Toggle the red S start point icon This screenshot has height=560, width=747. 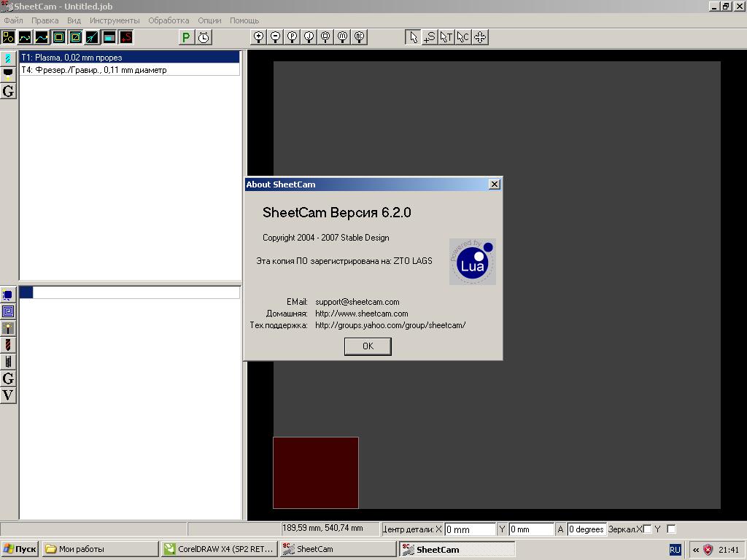(x=125, y=37)
